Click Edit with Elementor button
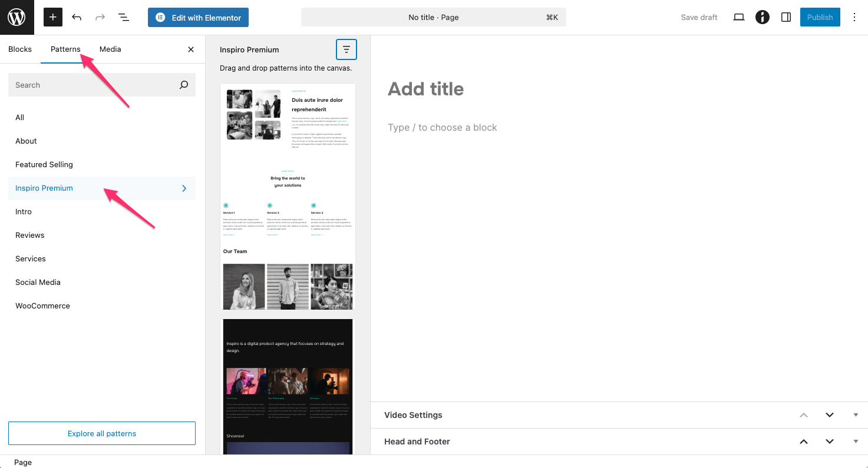Screen dimensions: 868x468 198,18
